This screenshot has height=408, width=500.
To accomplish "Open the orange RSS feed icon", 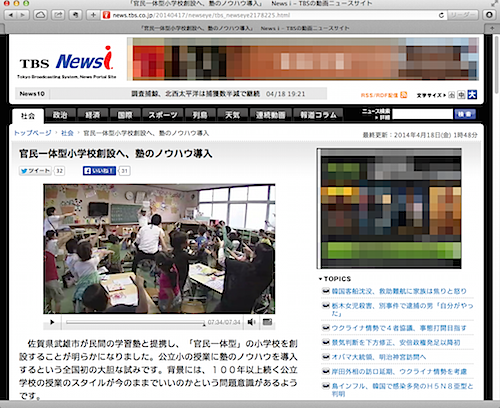I will pos(404,95).
